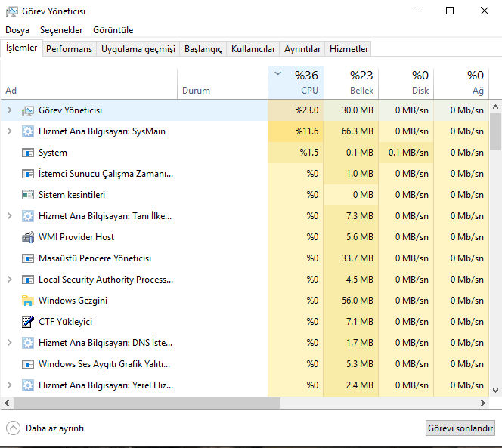Sort by the CPU column header
Screen dimensions: 502x448
point(296,83)
